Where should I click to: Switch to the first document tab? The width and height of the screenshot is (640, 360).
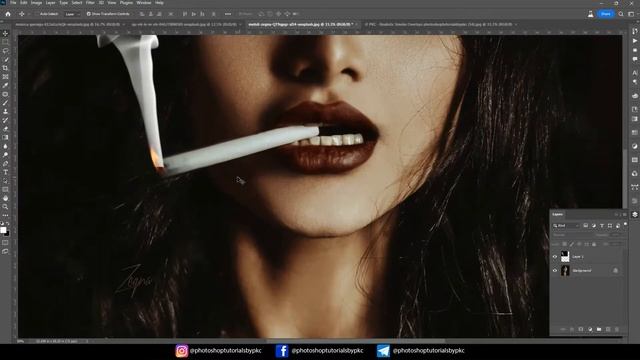point(70,24)
